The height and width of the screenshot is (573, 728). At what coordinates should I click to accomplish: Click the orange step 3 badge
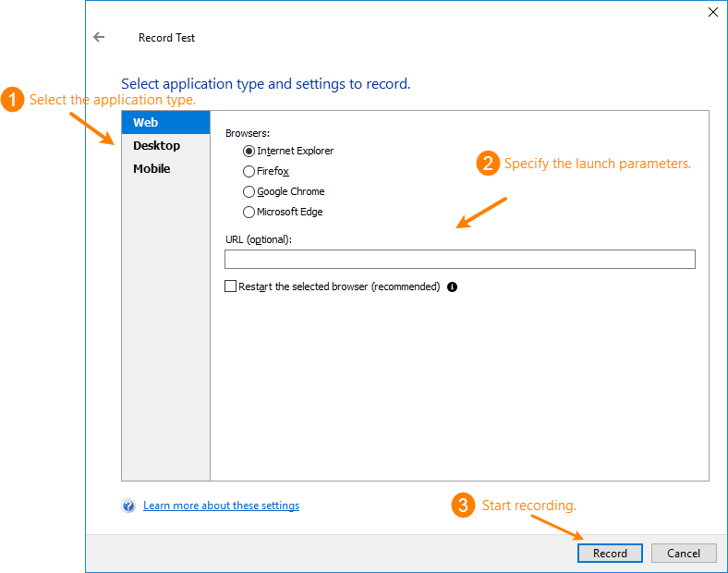point(464,506)
